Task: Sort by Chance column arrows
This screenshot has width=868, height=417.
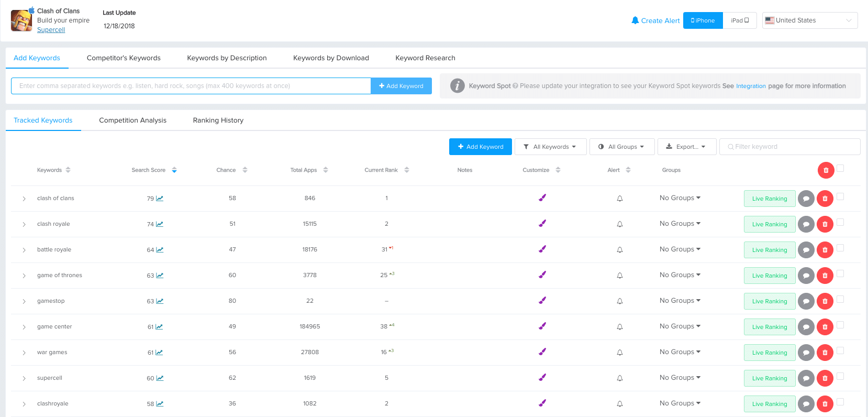Action: (245, 170)
